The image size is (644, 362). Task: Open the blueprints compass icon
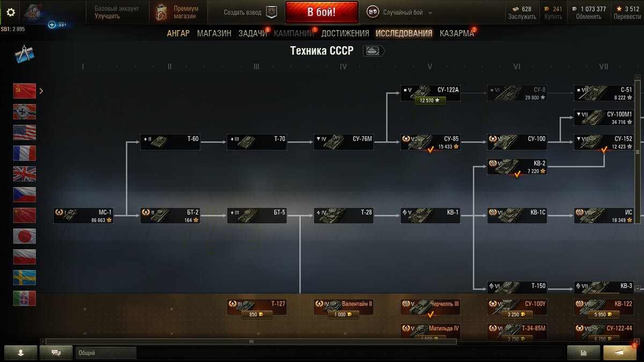point(24,54)
